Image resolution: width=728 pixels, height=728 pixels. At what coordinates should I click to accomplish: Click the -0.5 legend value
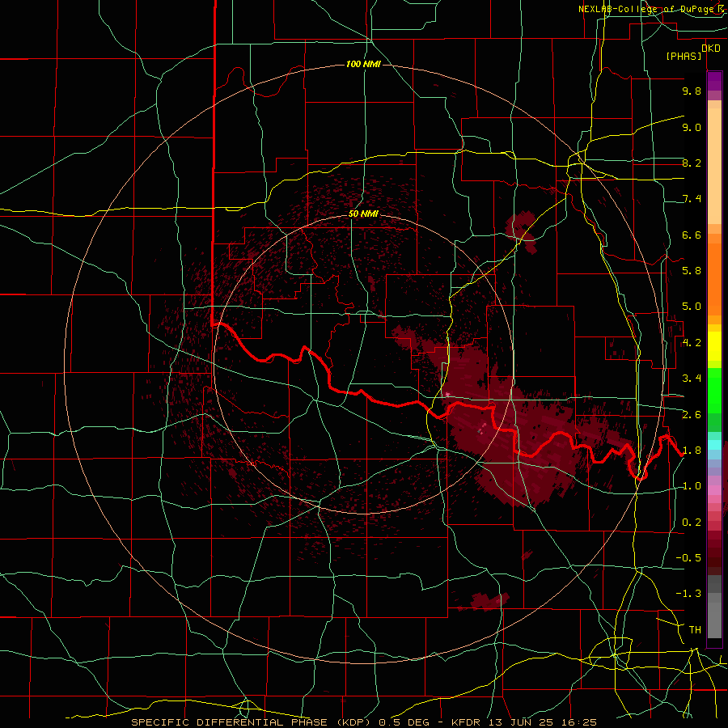pos(688,558)
